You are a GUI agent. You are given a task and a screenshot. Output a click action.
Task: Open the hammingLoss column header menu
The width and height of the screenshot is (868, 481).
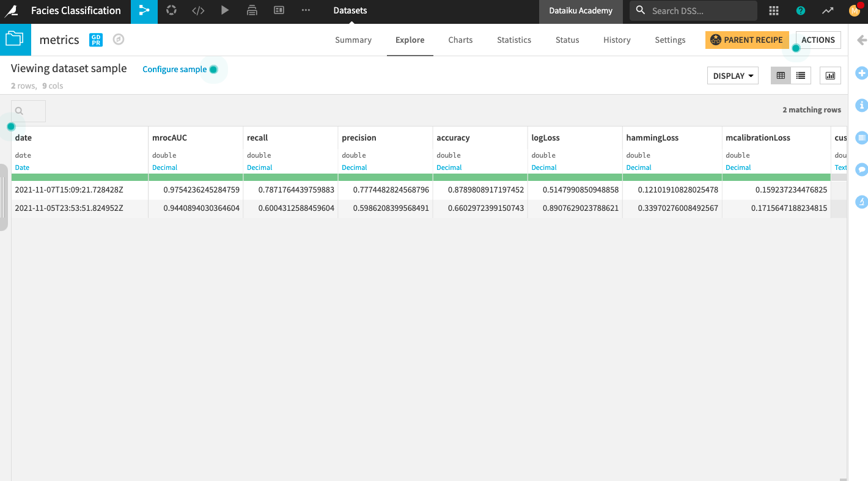point(652,138)
